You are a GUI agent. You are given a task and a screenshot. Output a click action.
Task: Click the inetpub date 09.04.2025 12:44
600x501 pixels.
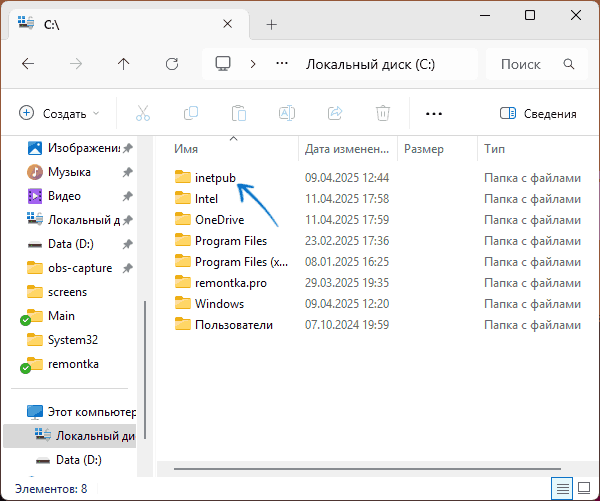click(x=347, y=178)
